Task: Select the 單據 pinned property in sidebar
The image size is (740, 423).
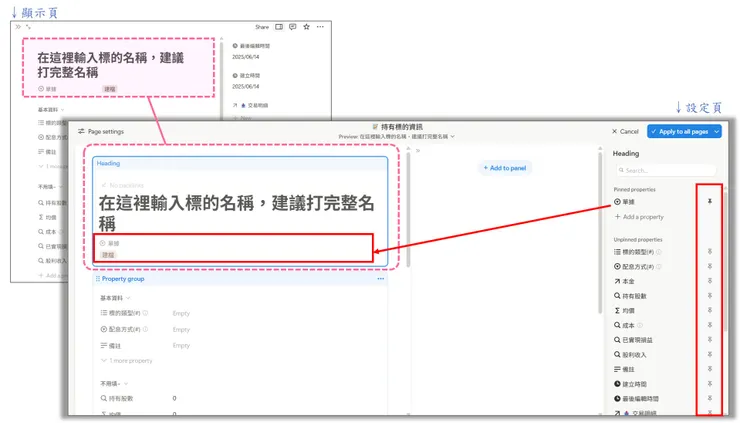Action: (624, 202)
